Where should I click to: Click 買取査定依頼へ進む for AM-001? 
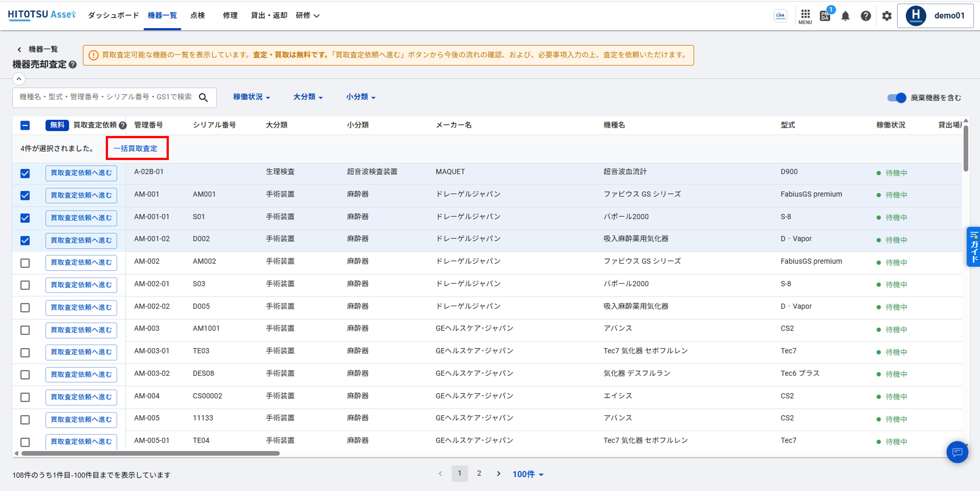click(x=81, y=196)
